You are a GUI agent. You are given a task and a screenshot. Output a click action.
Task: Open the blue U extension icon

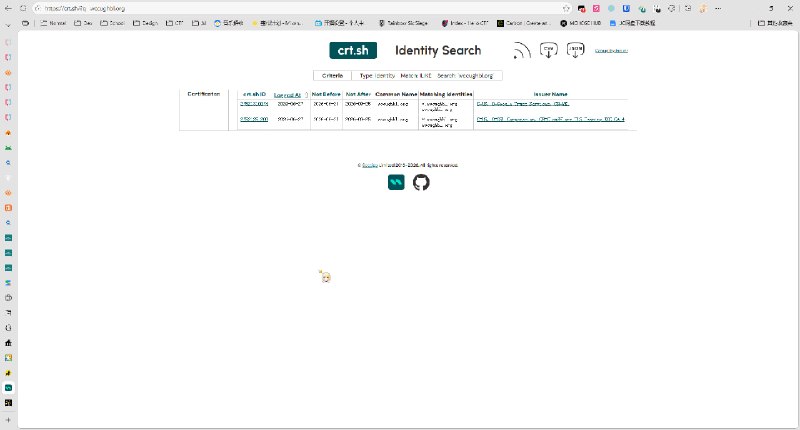[x=627, y=8]
